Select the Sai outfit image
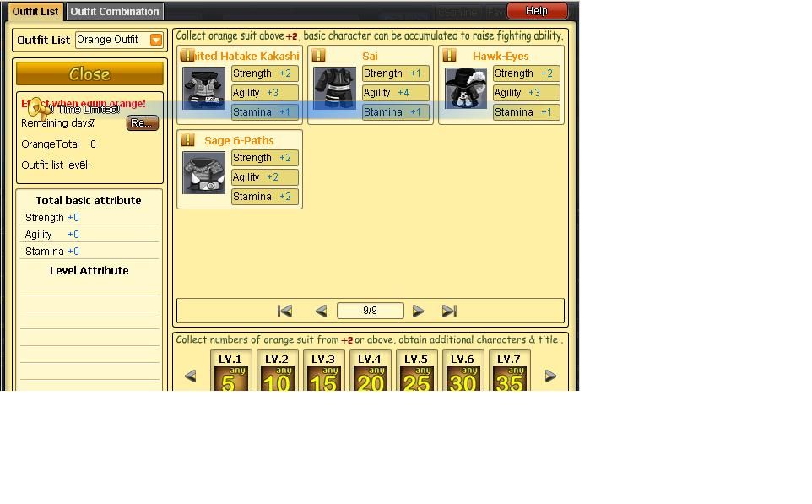 pos(334,88)
